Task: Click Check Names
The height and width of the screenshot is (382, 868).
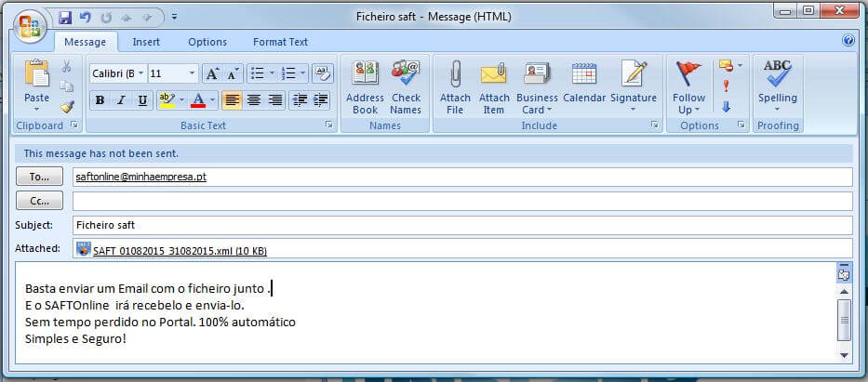Action: pos(406,86)
